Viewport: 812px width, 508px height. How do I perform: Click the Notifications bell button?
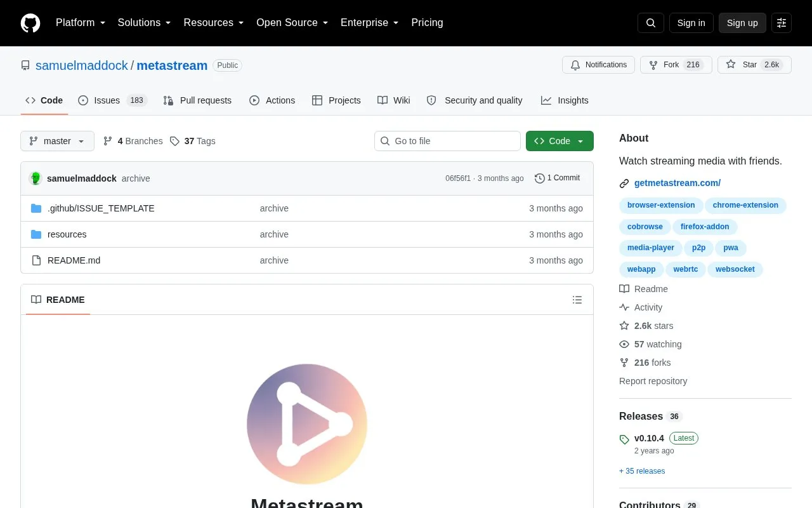pos(598,65)
